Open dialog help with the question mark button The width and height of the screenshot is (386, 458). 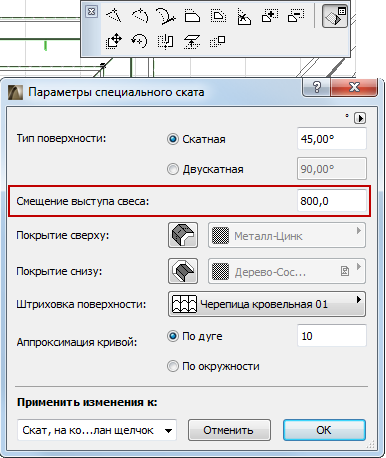tap(316, 87)
